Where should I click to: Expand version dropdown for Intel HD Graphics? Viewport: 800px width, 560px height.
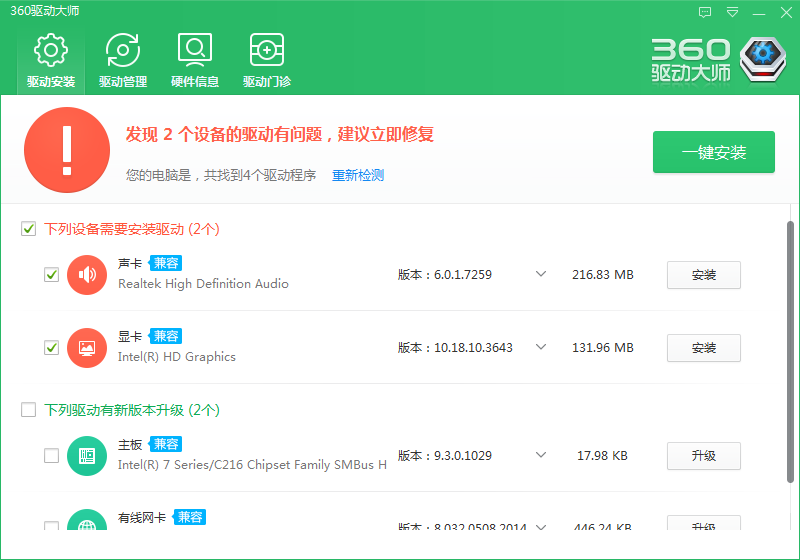tap(541, 348)
